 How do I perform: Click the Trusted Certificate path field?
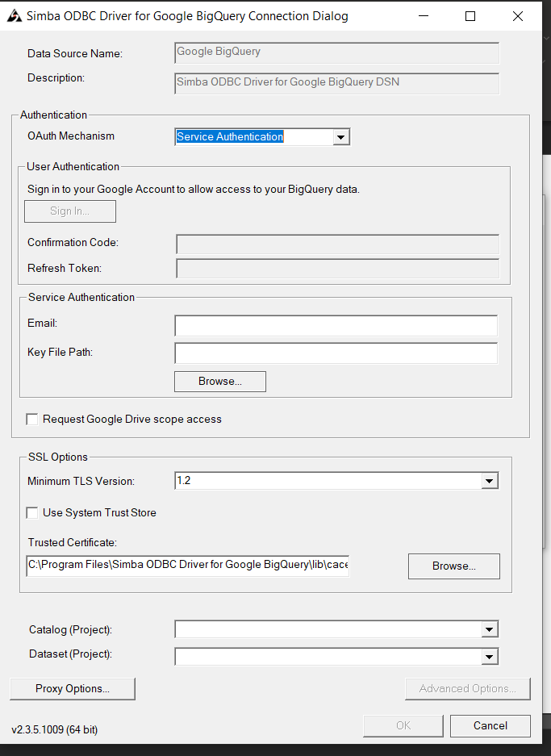tap(188, 565)
